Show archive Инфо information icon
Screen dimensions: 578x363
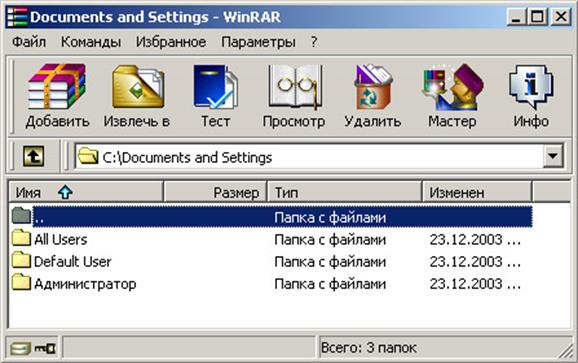[531, 87]
